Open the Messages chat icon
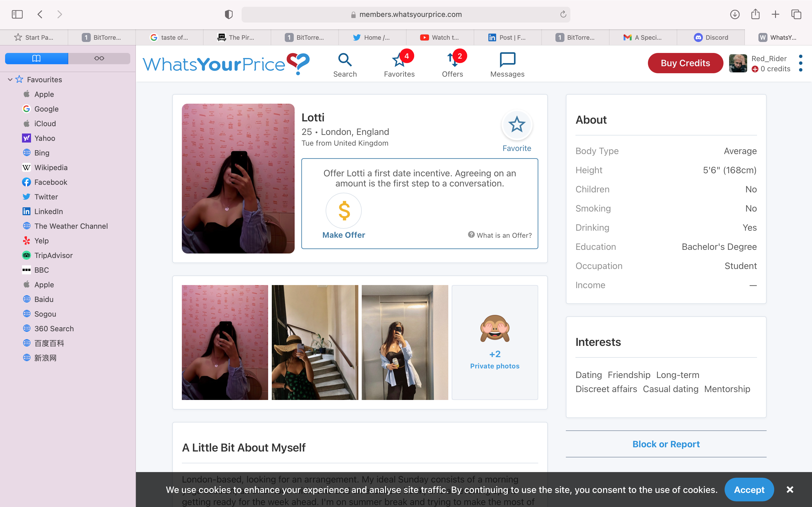Screen dimensions: 812x507 pos(507,60)
